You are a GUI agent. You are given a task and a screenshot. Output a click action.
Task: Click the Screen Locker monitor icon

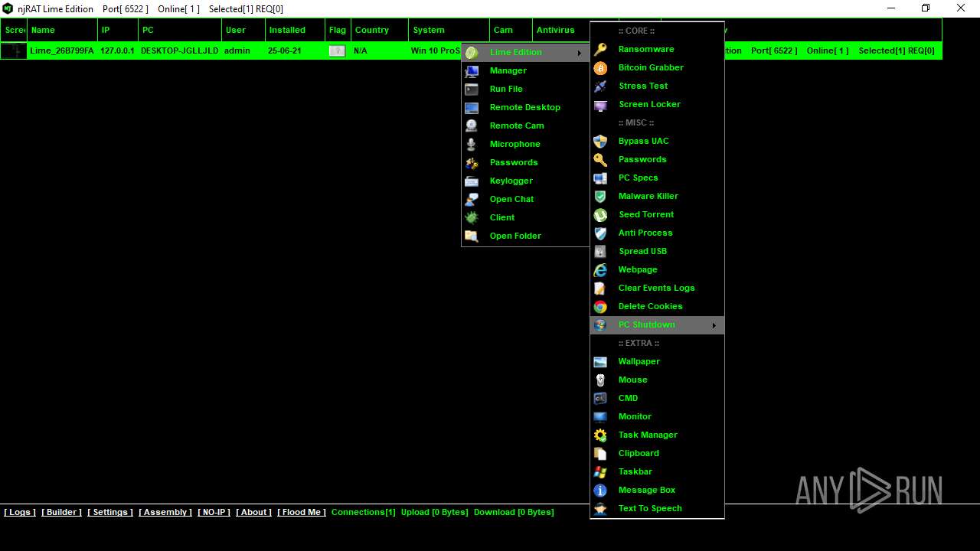click(x=601, y=104)
